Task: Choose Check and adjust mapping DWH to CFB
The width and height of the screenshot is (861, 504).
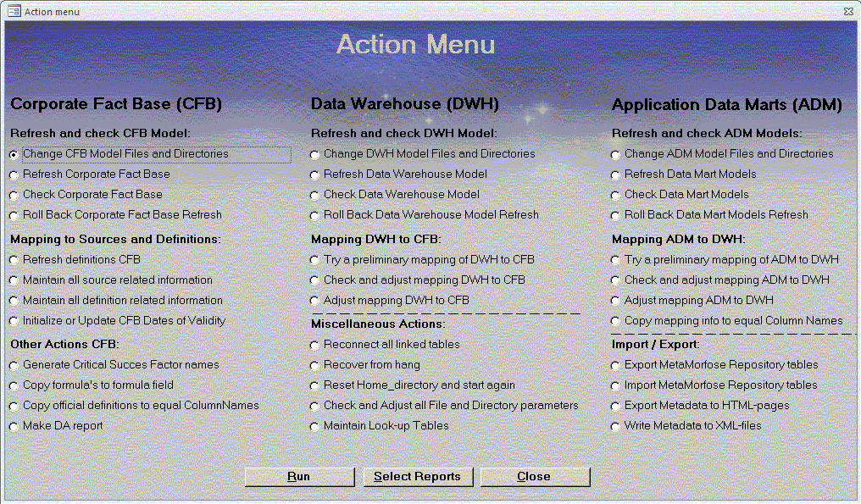Action: coord(314,280)
